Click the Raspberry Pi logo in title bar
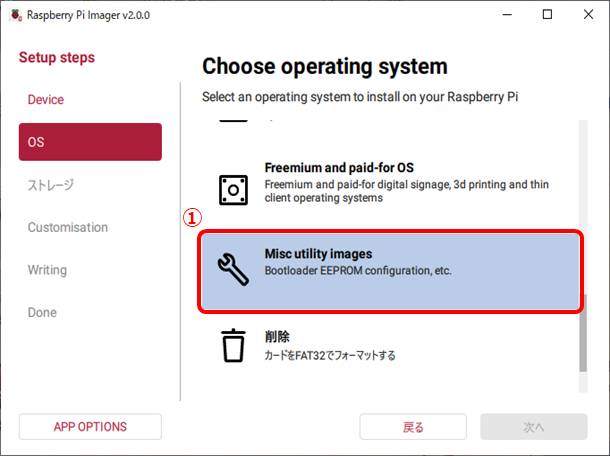 click(x=13, y=14)
